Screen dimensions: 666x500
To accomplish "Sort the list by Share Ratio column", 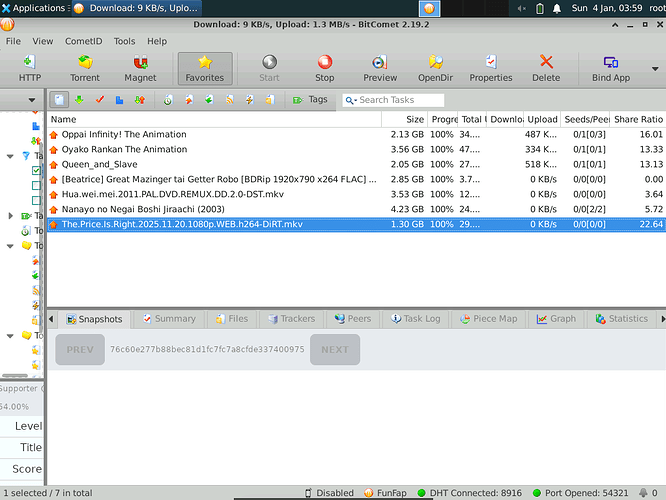I will pyautogui.click(x=639, y=120).
